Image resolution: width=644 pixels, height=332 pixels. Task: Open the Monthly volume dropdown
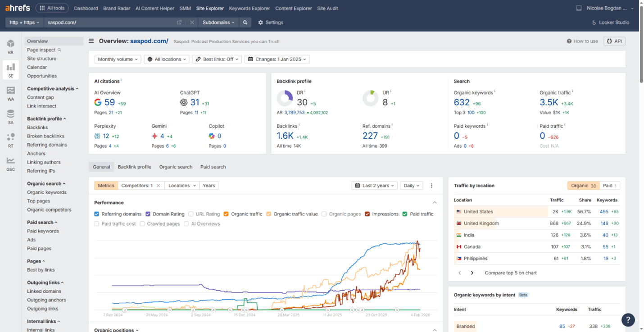[x=118, y=59]
